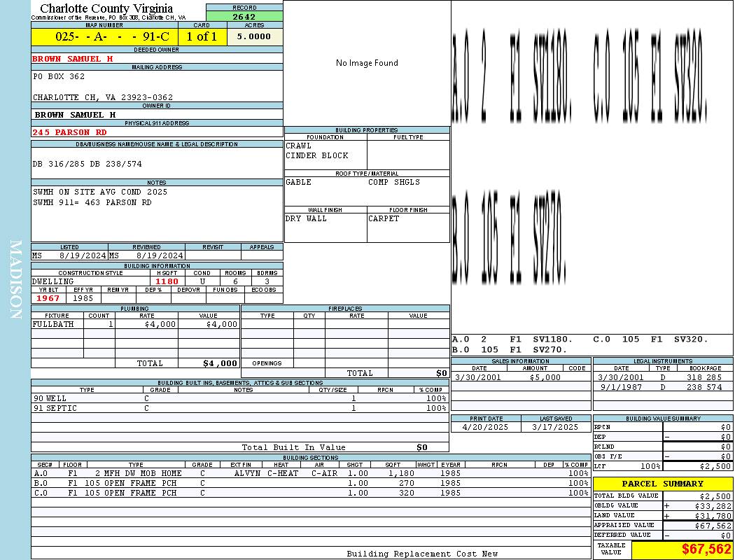The height and width of the screenshot is (560, 735).
Task: Click construction style DWELLING
Action: click(53, 281)
